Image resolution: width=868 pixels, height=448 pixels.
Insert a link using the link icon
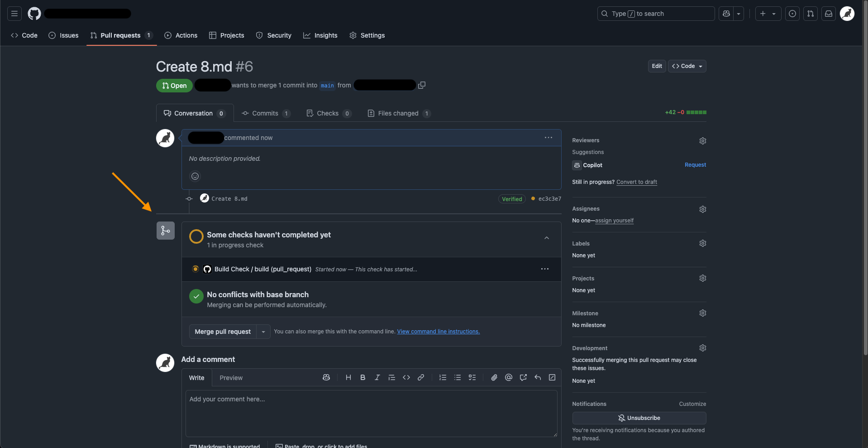[421, 377]
